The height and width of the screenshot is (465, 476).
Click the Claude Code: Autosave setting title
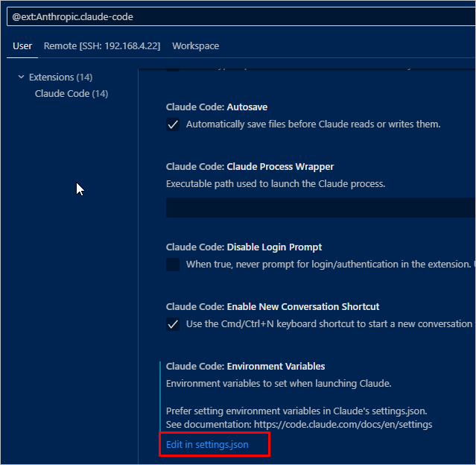click(x=217, y=107)
